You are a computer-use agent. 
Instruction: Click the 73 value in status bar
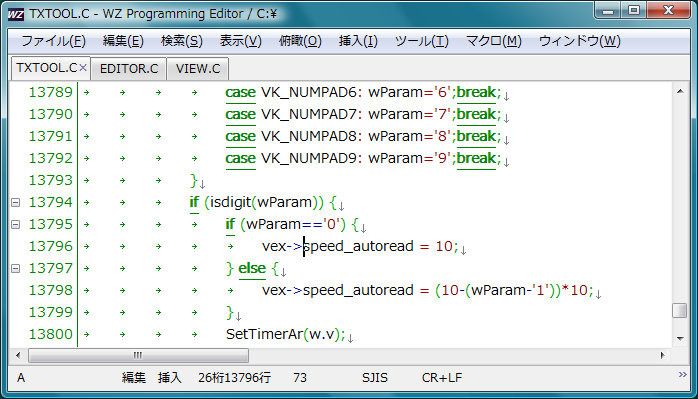tap(300, 378)
